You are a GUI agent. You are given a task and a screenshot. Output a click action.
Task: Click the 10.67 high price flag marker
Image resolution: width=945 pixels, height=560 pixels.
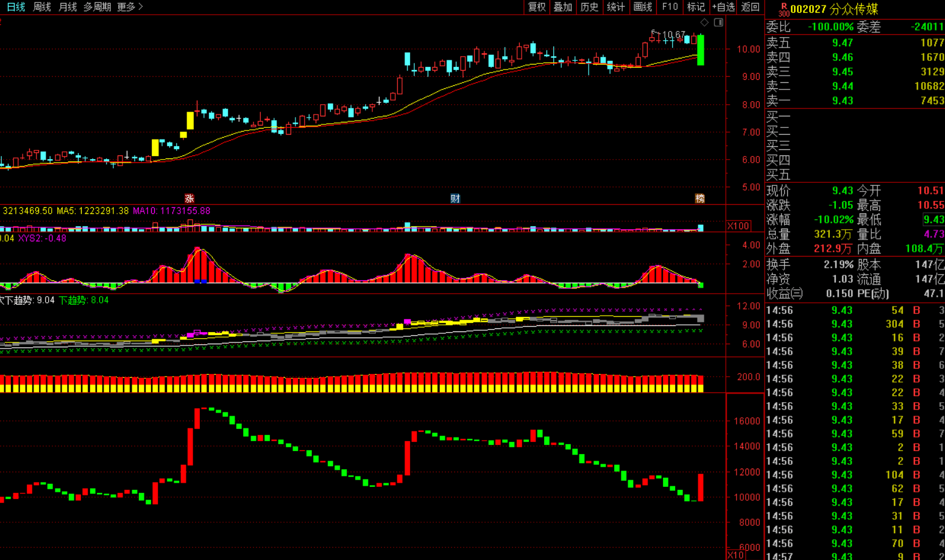[669, 35]
